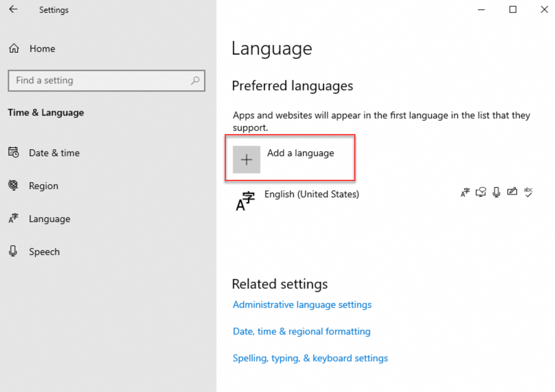Click the plus icon to add a language

[x=247, y=160]
